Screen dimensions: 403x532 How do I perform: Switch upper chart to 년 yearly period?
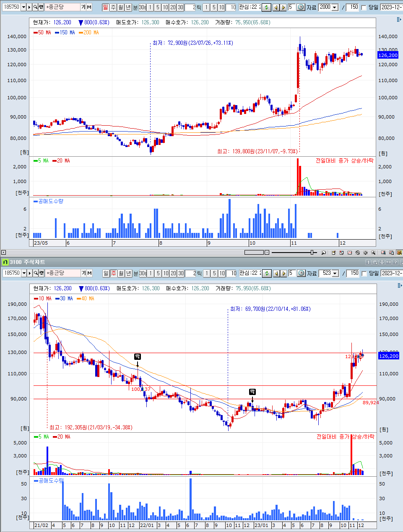(x=128, y=7)
